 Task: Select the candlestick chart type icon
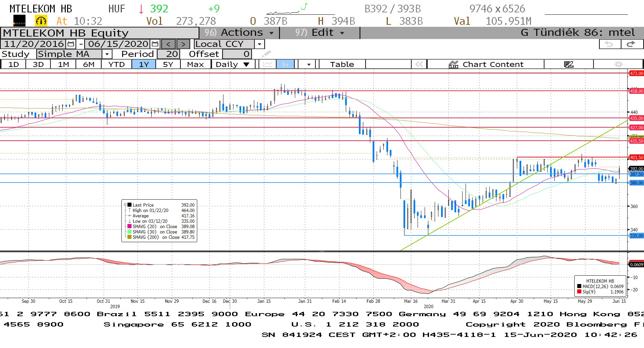pos(285,64)
